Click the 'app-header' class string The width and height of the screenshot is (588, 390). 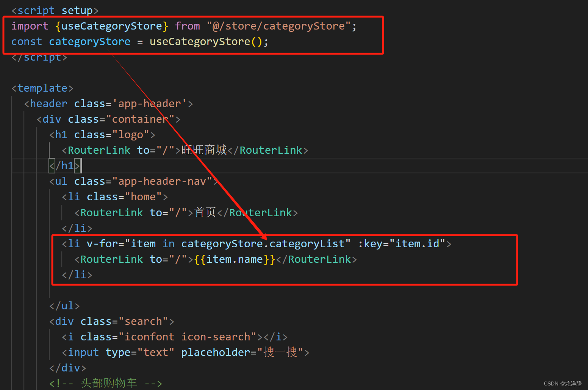point(150,103)
